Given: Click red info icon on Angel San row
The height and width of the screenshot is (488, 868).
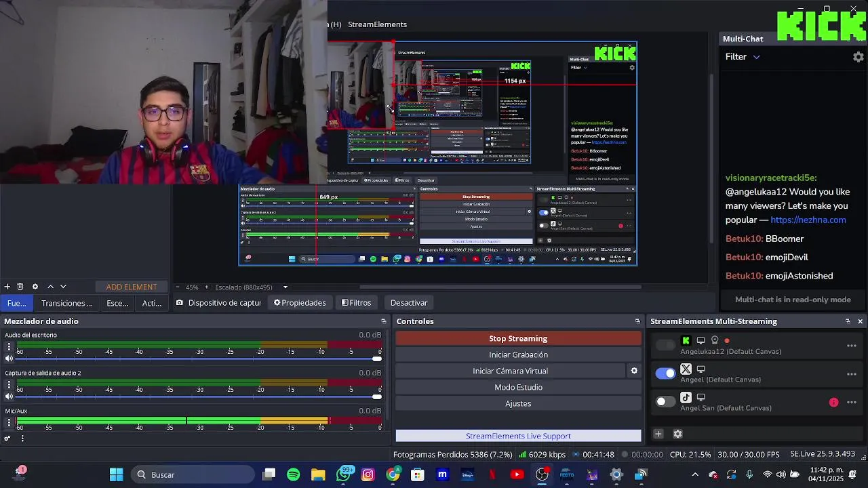Looking at the screenshot, I should point(833,403).
